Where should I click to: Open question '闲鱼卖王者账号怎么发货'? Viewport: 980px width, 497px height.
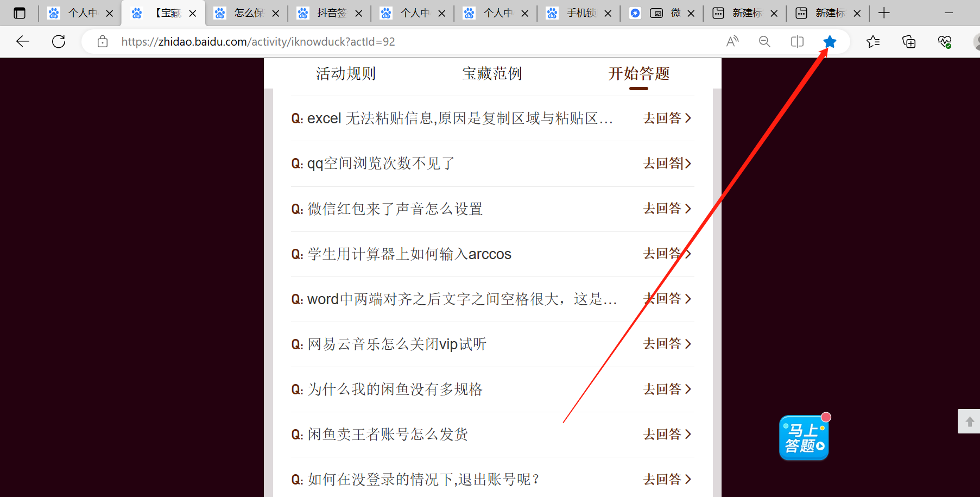[380, 434]
